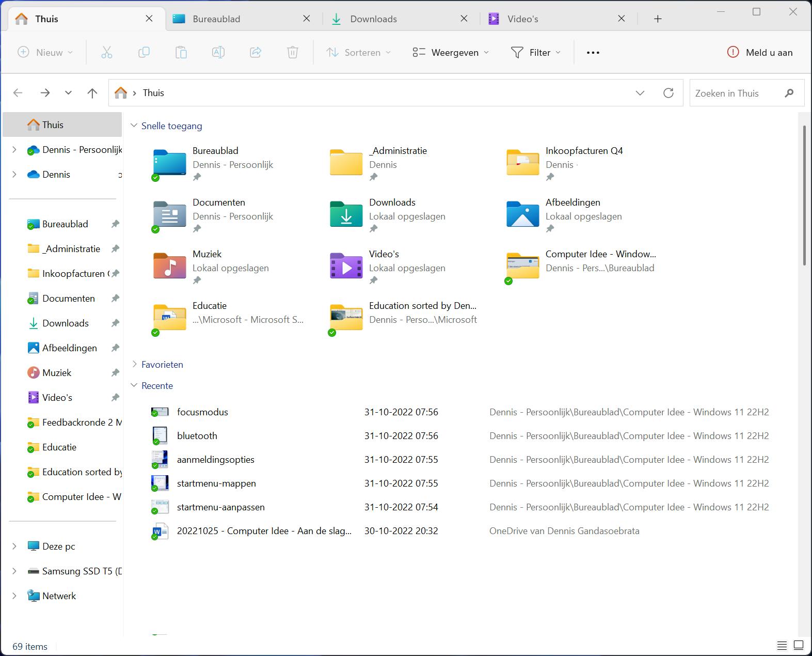The width and height of the screenshot is (812, 656).
Task: Go forward with the right arrow
Action: [x=45, y=93]
